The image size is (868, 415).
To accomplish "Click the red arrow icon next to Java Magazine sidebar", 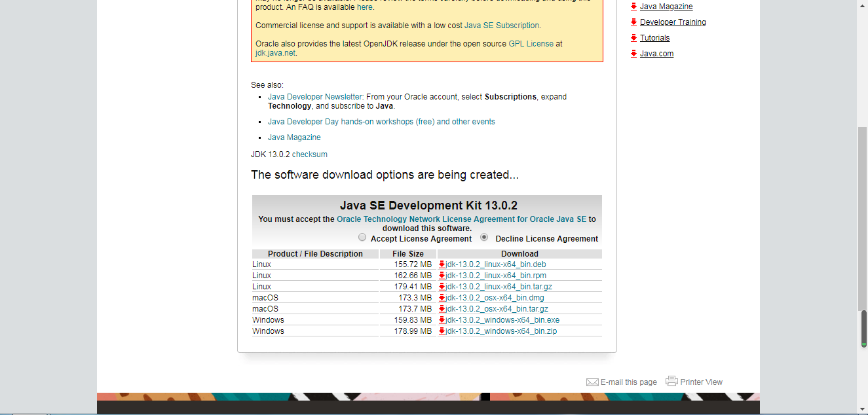I will point(633,7).
